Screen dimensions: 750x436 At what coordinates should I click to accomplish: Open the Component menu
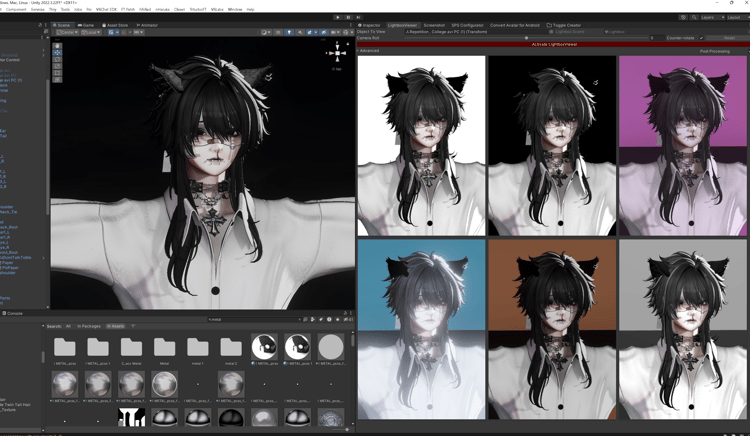click(x=16, y=9)
